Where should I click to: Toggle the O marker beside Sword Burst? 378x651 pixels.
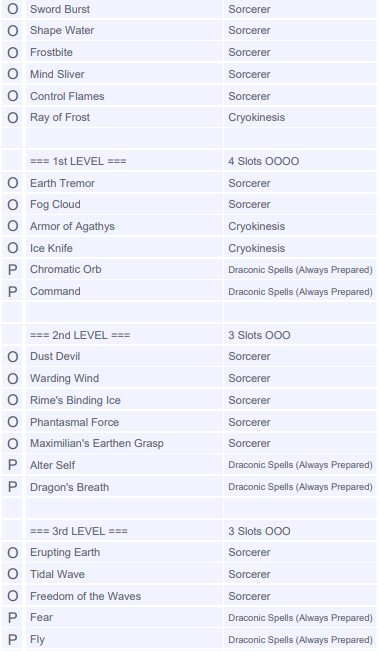click(12, 9)
